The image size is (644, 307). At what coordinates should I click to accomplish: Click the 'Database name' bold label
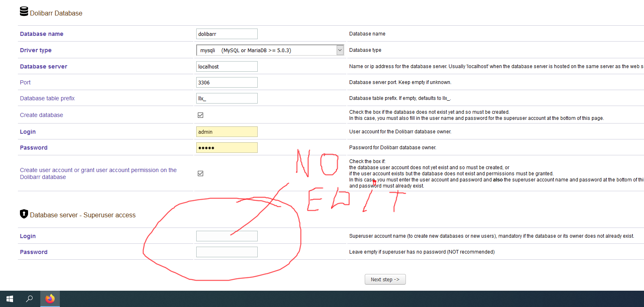pyautogui.click(x=42, y=34)
